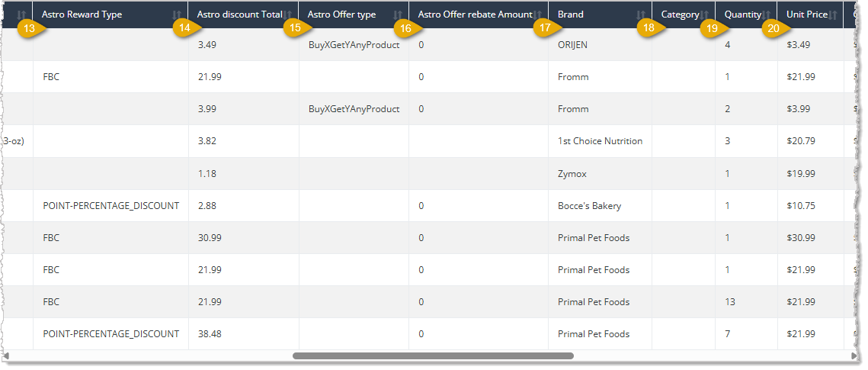Click the Zymox brand cell
This screenshot has height=370, width=868.
(600, 174)
